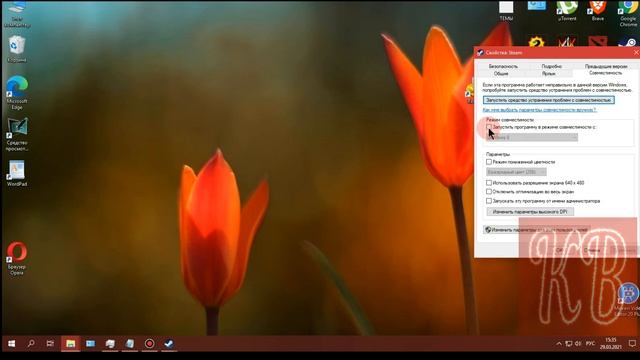
Task: Check disable fullscreen optimizations option
Action: coord(489,191)
